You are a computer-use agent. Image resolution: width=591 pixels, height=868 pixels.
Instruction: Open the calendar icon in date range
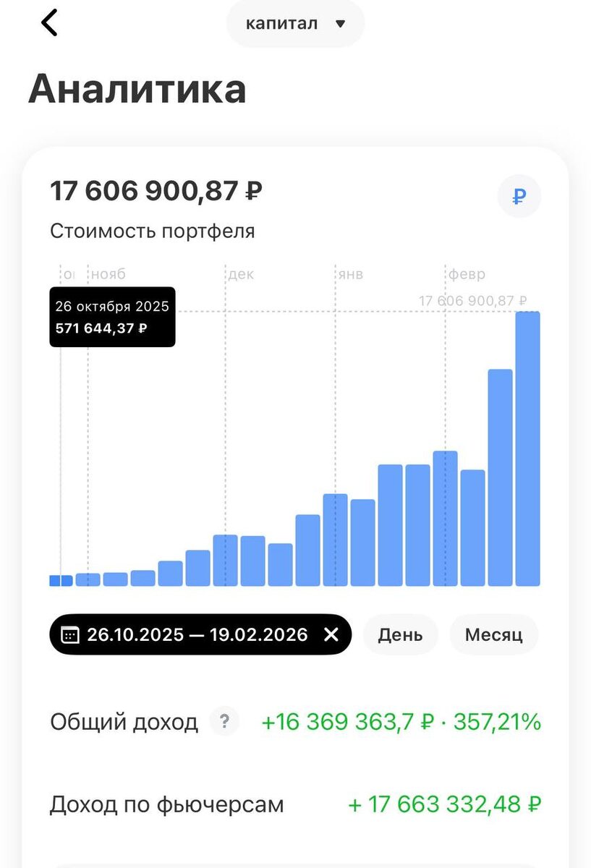(x=70, y=635)
